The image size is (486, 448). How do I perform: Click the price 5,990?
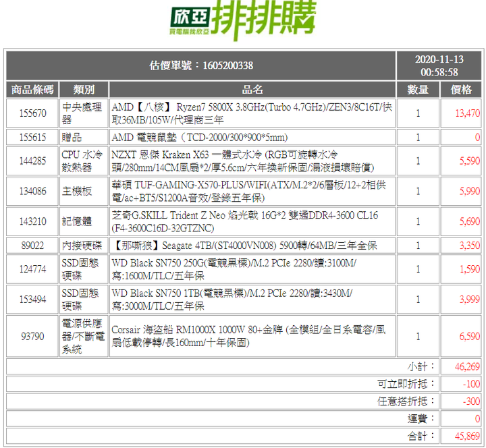470,191
